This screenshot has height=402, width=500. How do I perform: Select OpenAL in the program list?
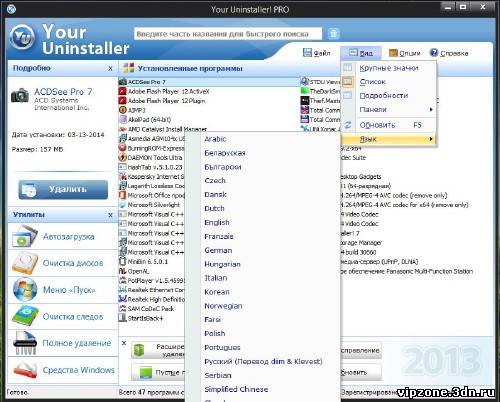pos(134,271)
